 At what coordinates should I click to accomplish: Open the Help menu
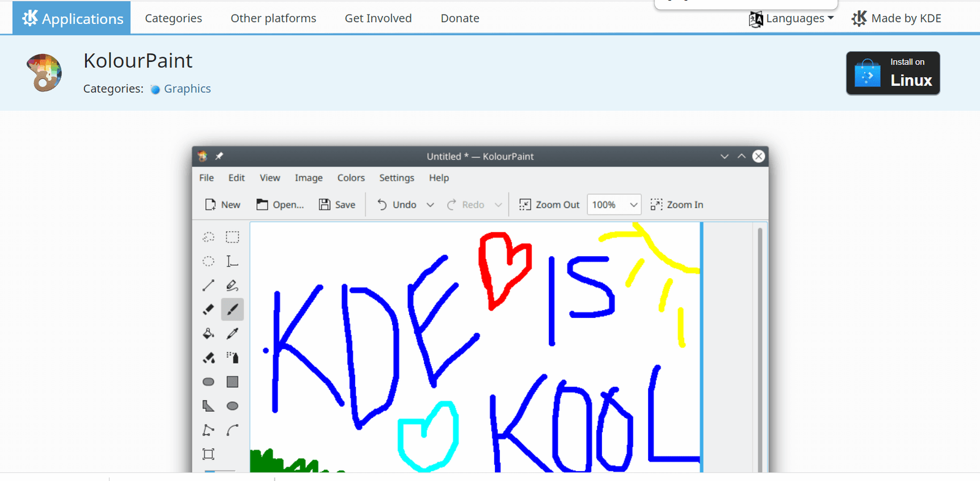click(439, 178)
